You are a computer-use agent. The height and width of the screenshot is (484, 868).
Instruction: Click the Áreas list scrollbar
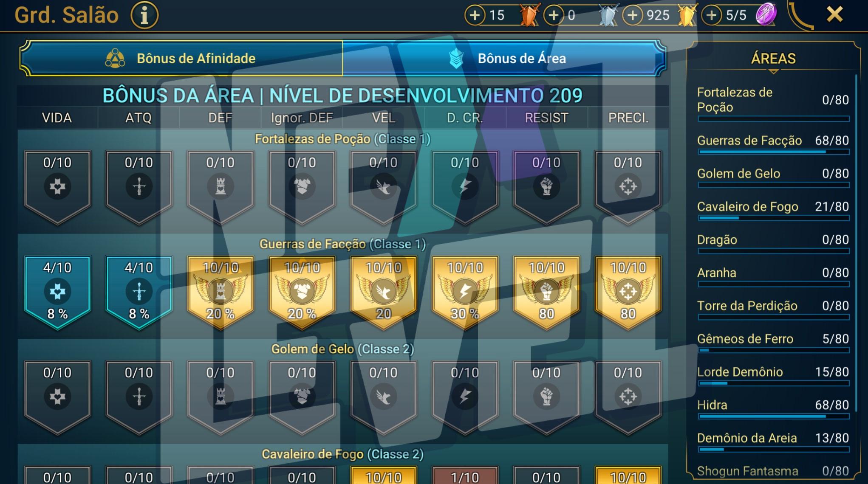[x=856, y=242]
